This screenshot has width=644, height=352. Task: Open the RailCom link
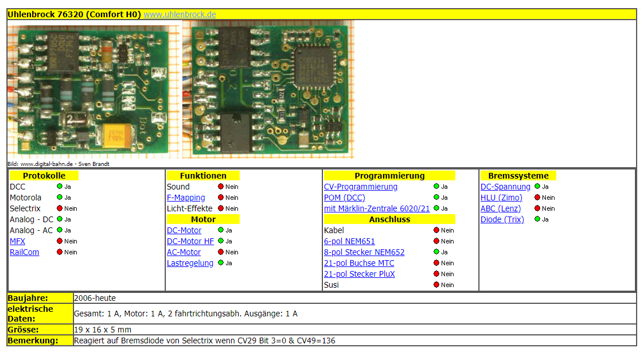pyautogui.click(x=24, y=252)
